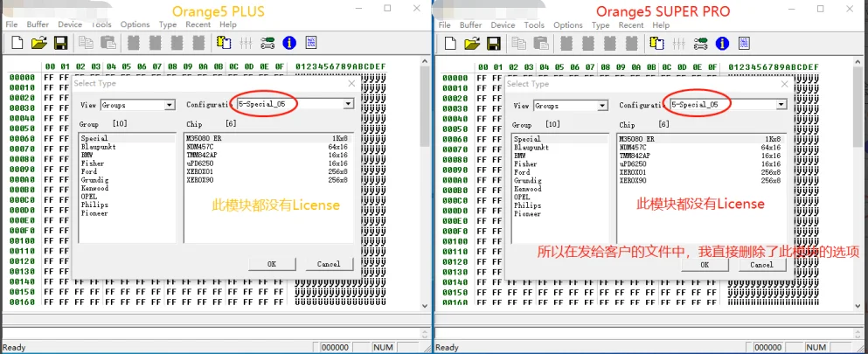Click Save floppy icon in Orange5 SUPER PRO toolbar

(493, 43)
